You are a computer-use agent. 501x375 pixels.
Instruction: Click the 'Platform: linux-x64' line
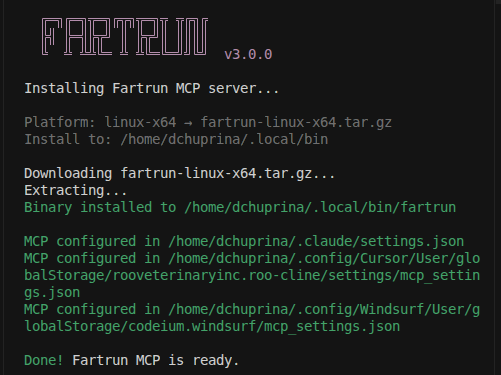(208, 122)
